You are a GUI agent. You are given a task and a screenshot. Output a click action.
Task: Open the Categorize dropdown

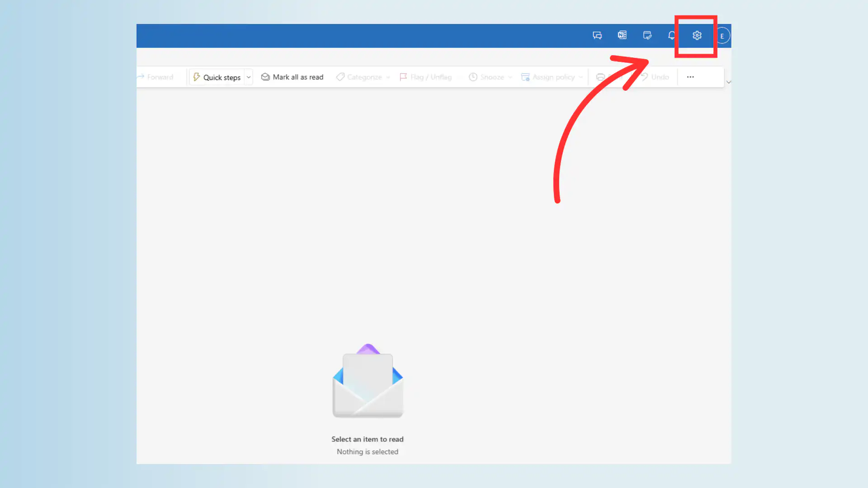(x=388, y=77)
